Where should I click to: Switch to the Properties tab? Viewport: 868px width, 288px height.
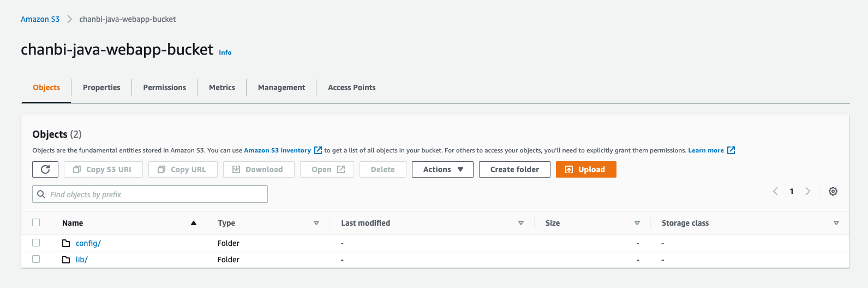point(101,87)
